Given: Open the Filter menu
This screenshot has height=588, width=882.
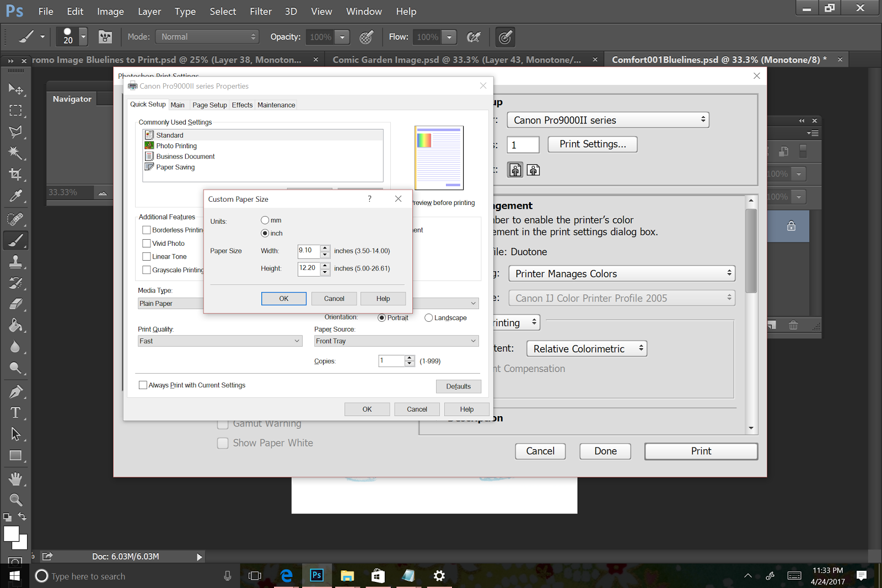Looking at the screenshot, I should [261, 11].
